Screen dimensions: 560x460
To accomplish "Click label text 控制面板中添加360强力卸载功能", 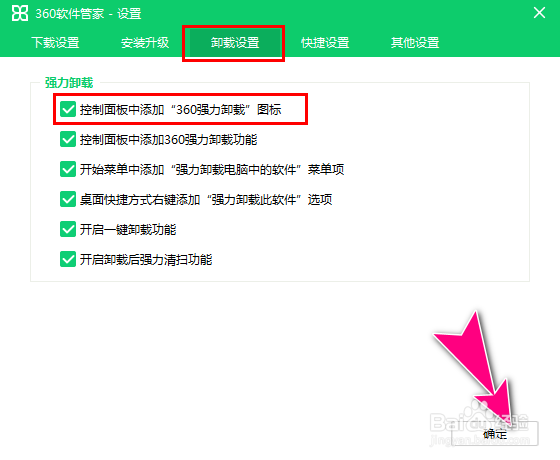I will coord(168,139).
